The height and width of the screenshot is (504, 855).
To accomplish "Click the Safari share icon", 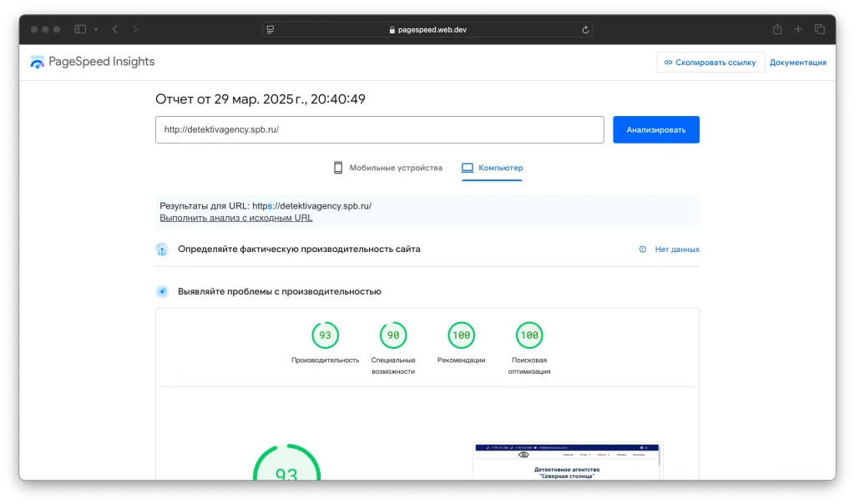I will (777, 29).
